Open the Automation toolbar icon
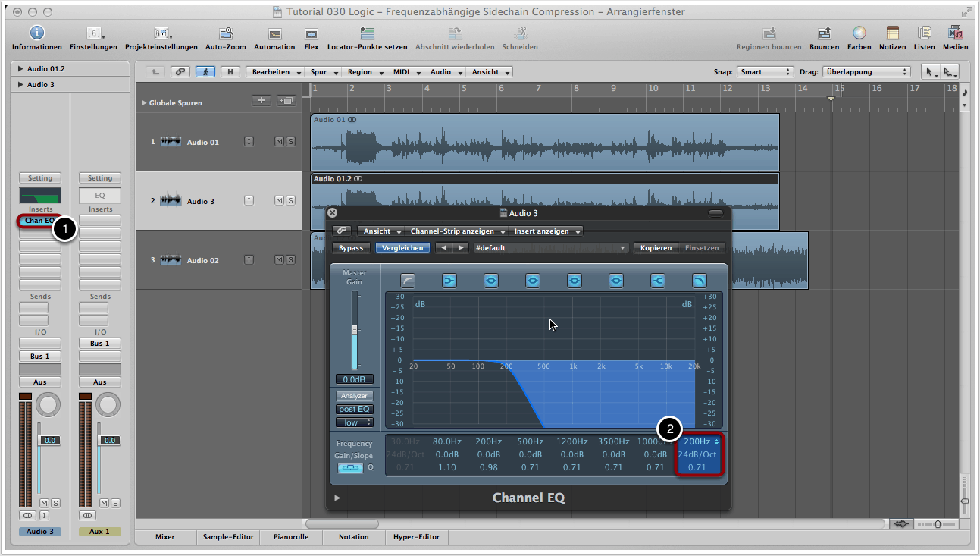Screen dimensions: 980x556 274,34
